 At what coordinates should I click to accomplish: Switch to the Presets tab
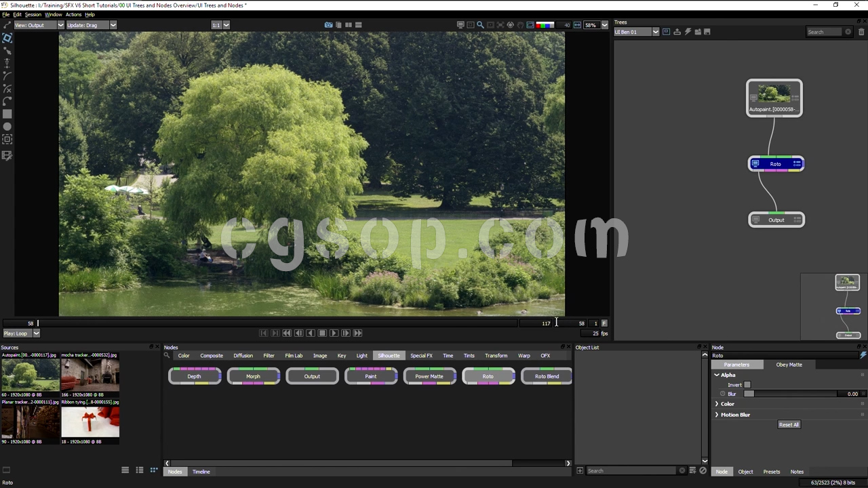772,472
